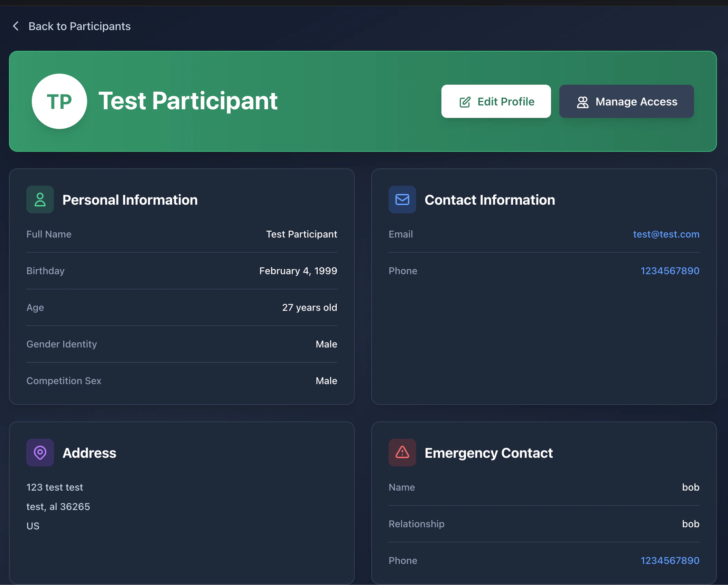This screenshot has width=728, height=585.
Task: Open the test@test.com email link
Action: coord(666,234)
